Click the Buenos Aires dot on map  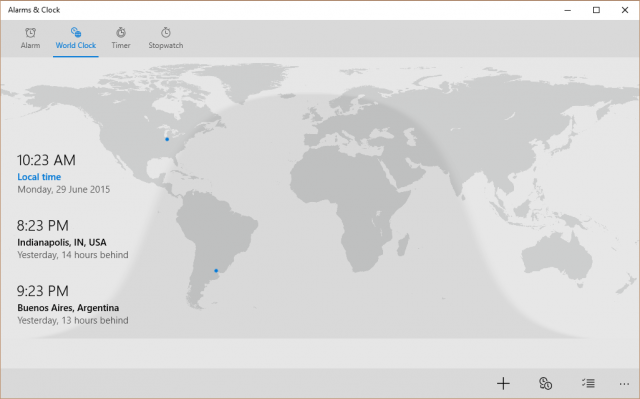point(216,270)
